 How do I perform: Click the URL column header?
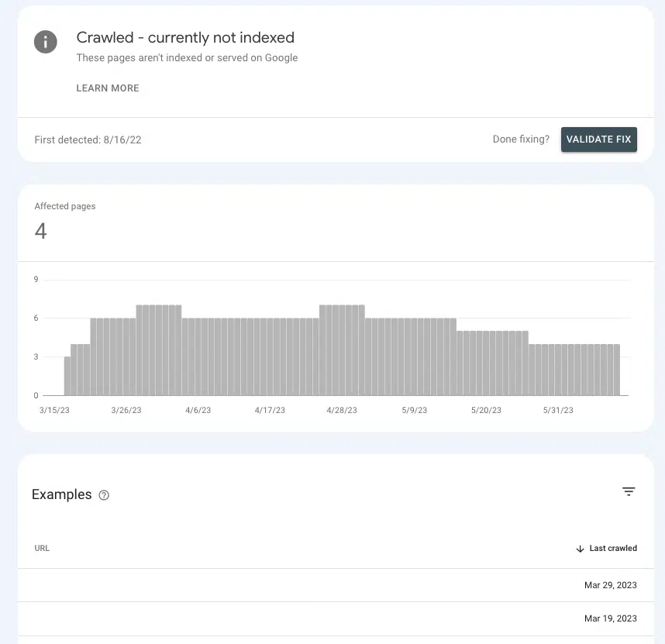coord(42,549)
